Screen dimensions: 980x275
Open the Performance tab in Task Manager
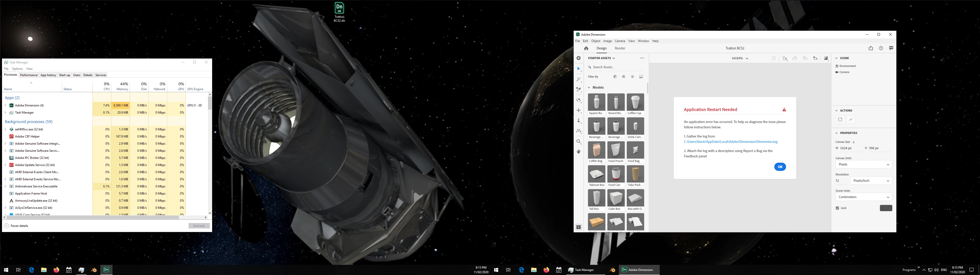(29, 75)
